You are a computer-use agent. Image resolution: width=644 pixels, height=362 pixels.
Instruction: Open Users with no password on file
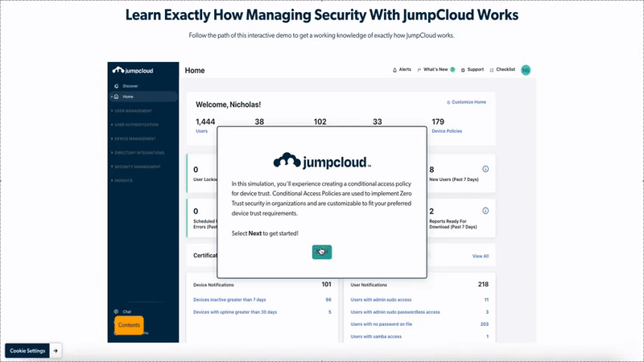(x=381, y=324)
